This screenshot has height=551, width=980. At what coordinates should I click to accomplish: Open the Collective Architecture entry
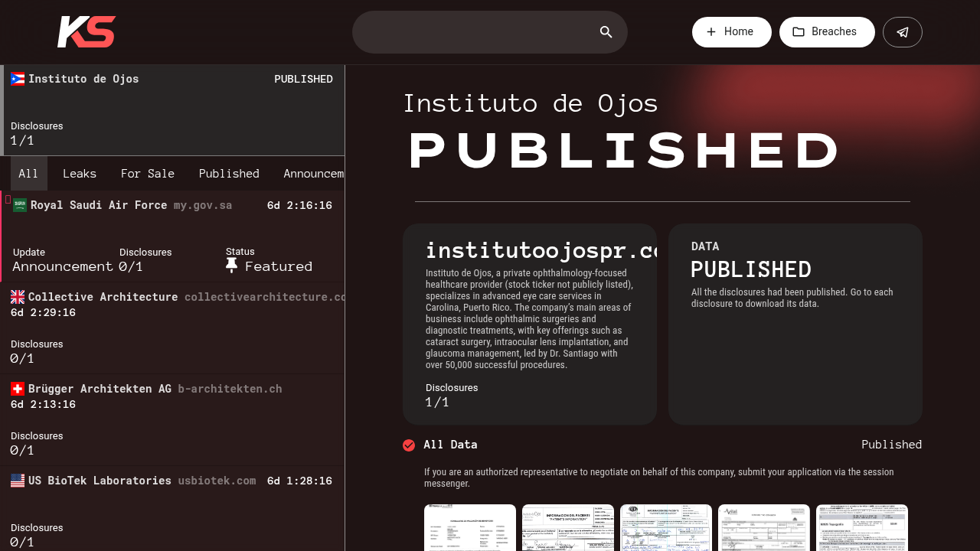172,328
